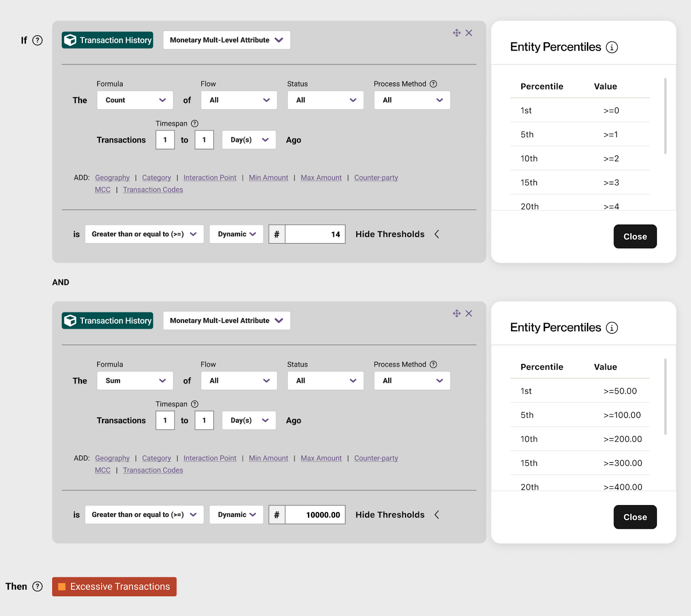Click the help icon beside the If label
The height and width of the screenshot is (616, 691).
click(38, 40)
